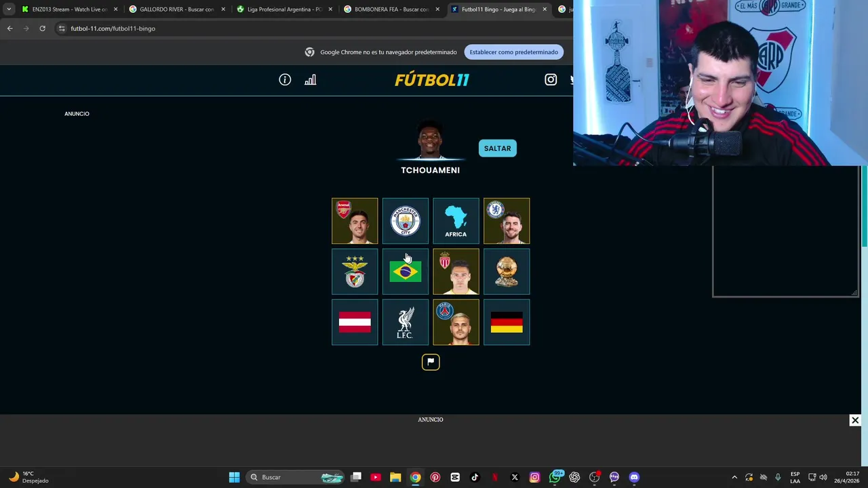Click the flag surrender icon below grid
868x488 pixels.
(x=431, y=362)
